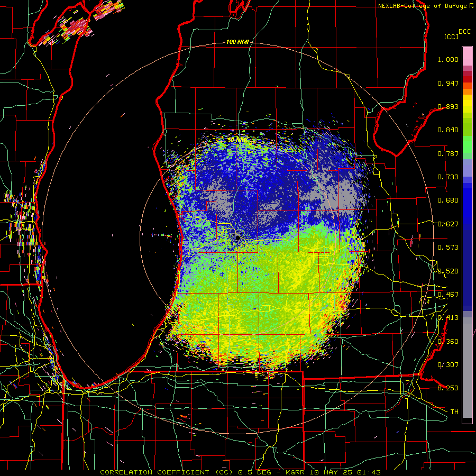
Task: Click the TH threshold label
Action: pyautogui.click(x=454, y=412)
